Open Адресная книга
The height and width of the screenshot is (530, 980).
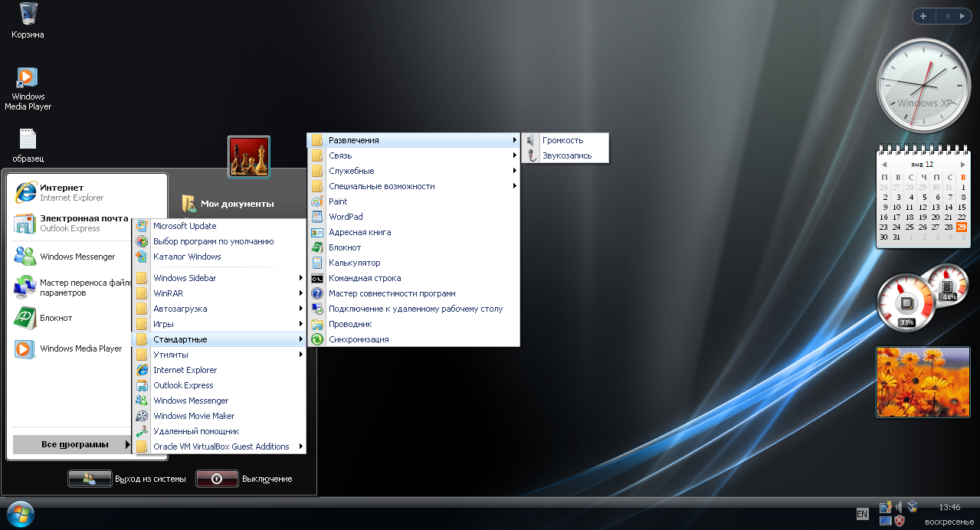[x=414, y=232]
